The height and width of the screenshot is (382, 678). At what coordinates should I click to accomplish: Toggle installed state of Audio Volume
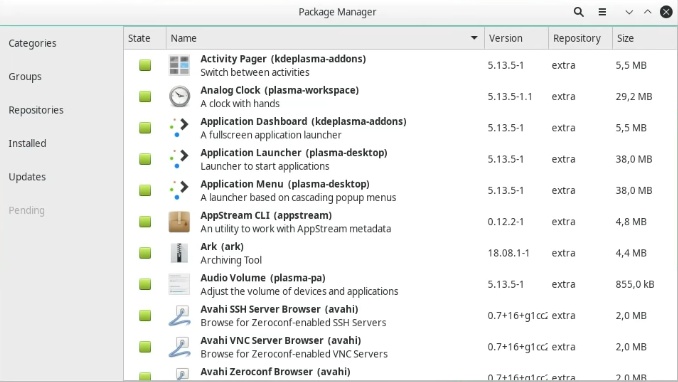point(145,284)
